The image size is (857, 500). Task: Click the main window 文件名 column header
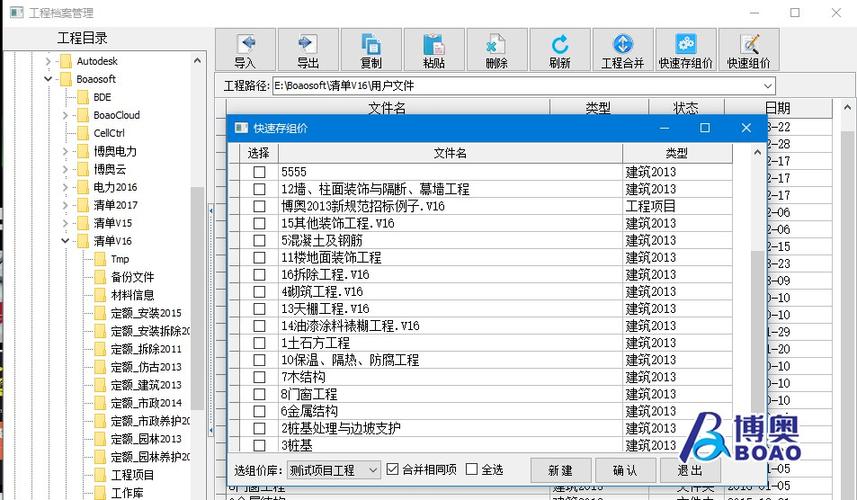(387, 108)
